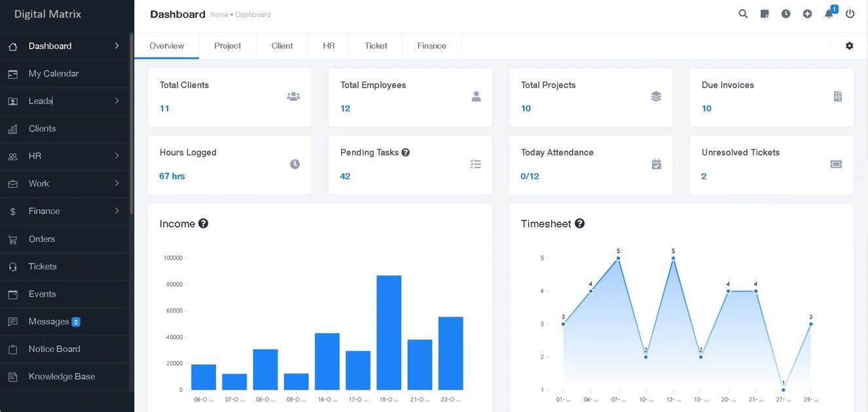Switch to the Project tab
This screenshot has width=868, height=412.
click(x=228, y=46)
